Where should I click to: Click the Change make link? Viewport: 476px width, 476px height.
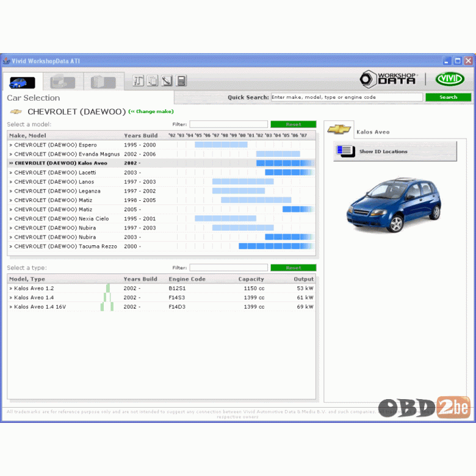coord(151,112)
